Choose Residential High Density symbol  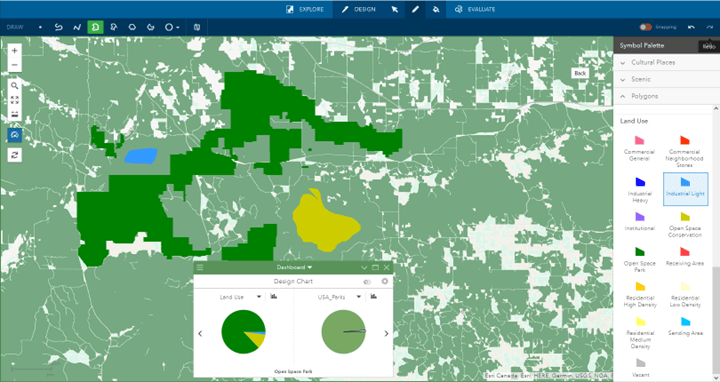tap(640, 294)
